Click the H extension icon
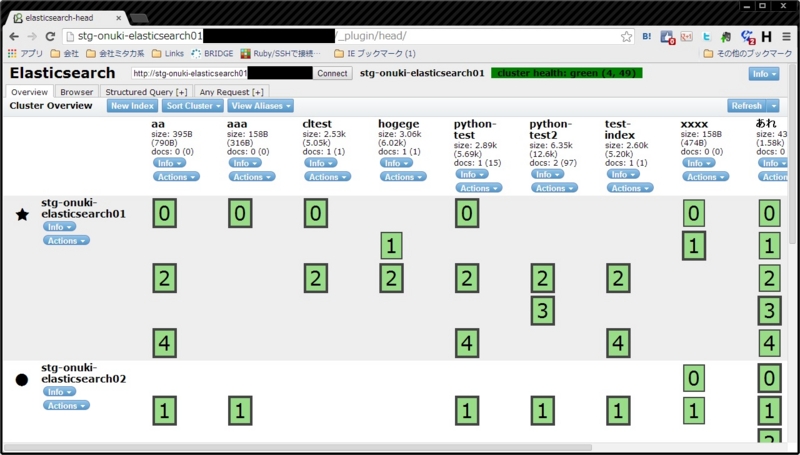 (x=766, y=37)
